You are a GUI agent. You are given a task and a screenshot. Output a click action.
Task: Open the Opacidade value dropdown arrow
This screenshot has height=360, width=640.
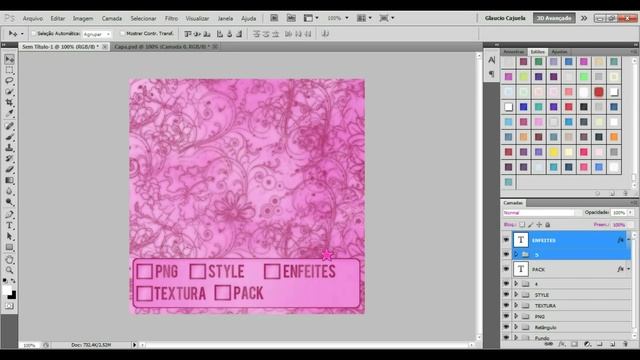[x=630, y=213]
